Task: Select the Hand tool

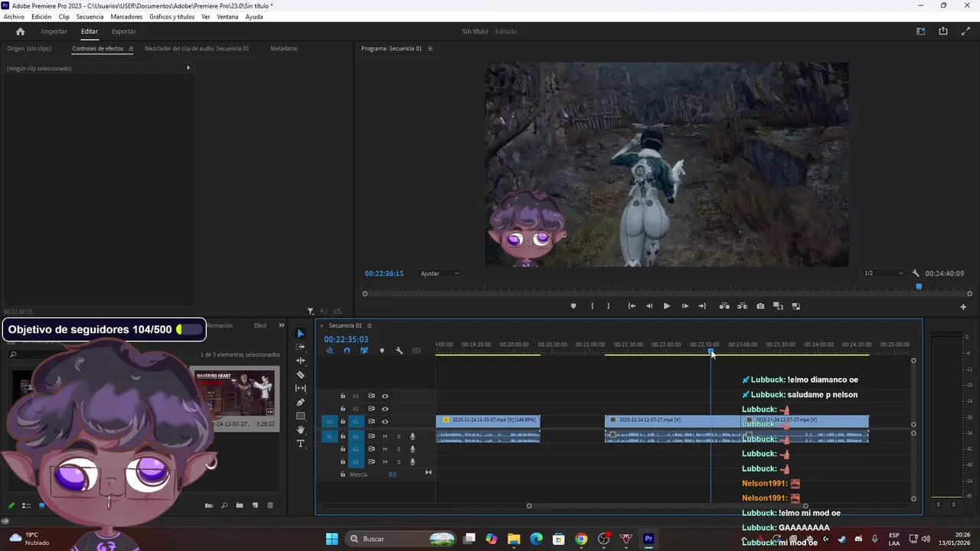Action: 301,430
